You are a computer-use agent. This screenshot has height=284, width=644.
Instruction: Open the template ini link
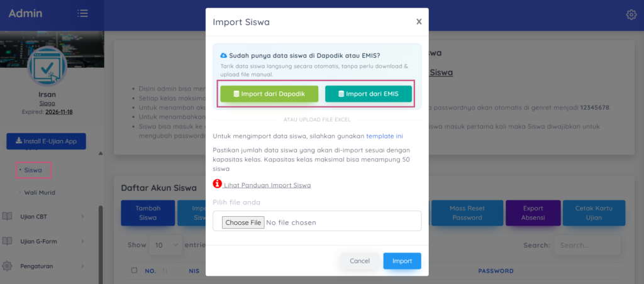coord(383,136)
